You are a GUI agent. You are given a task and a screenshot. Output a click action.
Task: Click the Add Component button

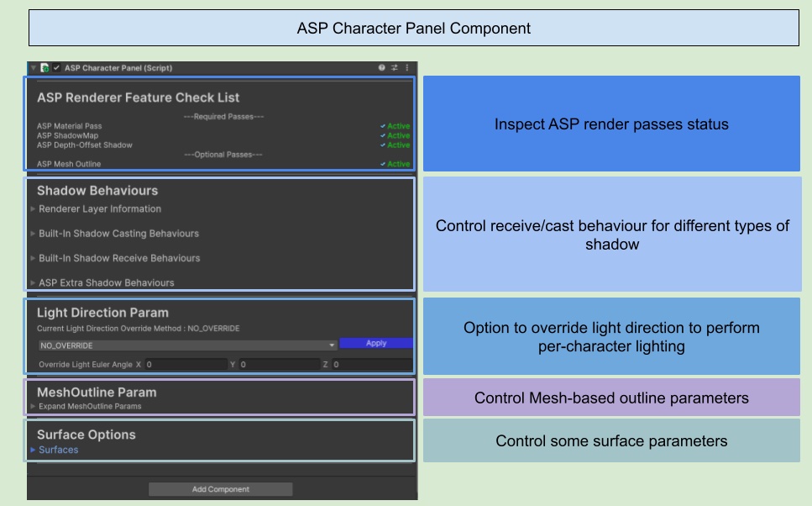click(221, 489)
